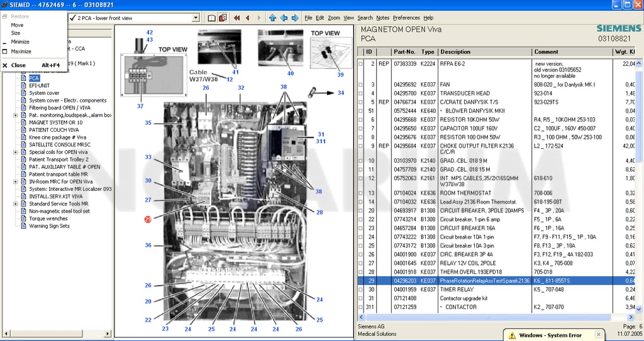Click callout number 34 next to the arrow

(x=341, y=93)
